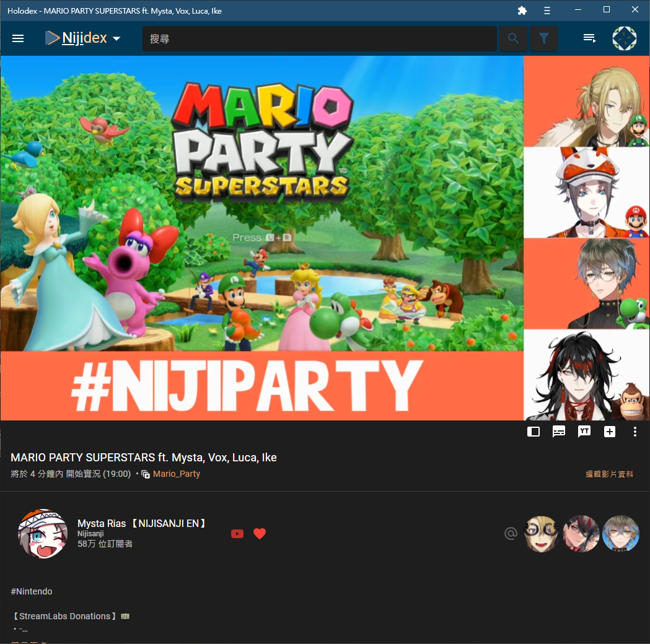Click the Nijidex logo

[76, 38]
